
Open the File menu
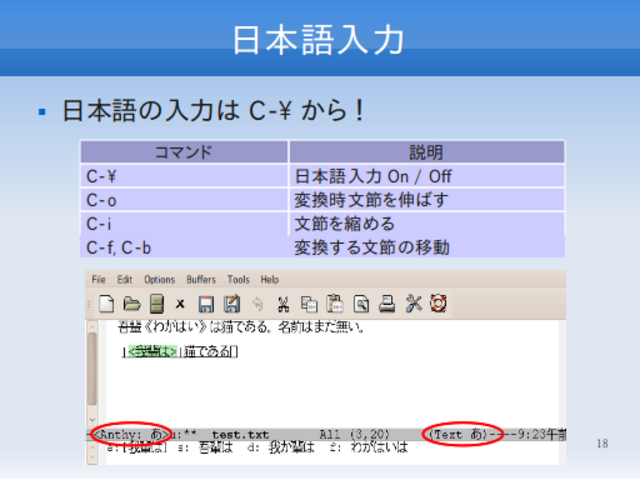[x=98, y=280]
